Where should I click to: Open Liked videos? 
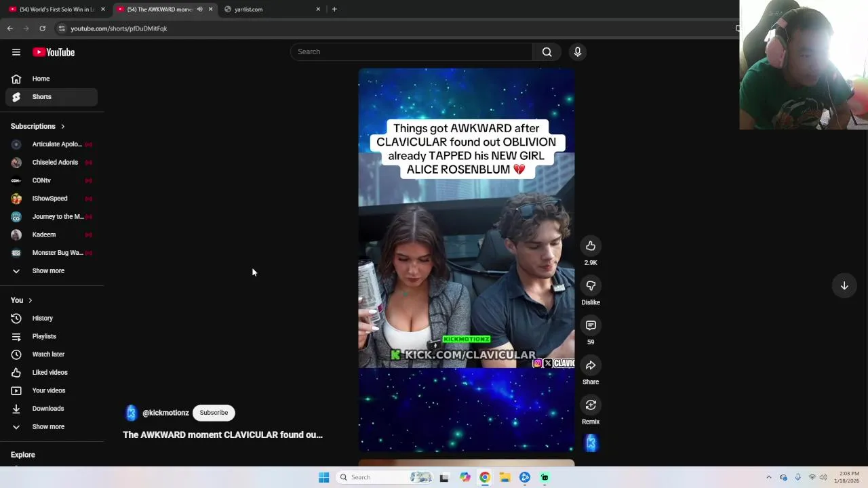coord(52,372)
